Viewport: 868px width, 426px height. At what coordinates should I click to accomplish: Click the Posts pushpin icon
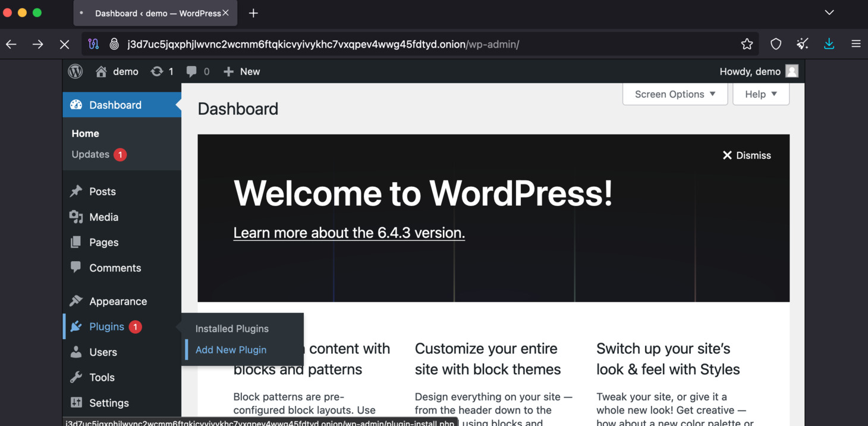[76, 192]
